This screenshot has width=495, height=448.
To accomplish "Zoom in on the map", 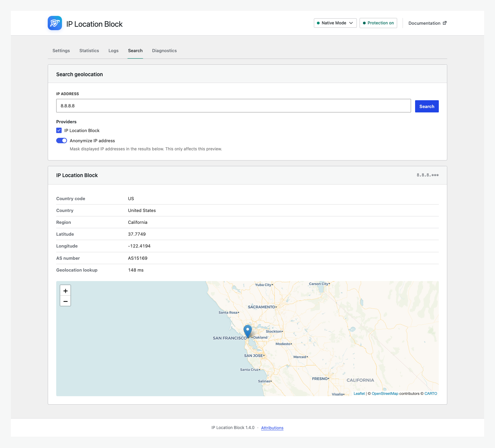I will click(65, 291).
